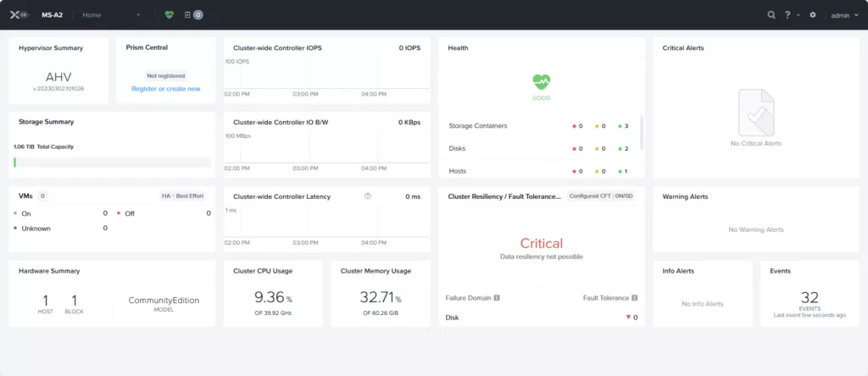Click the search magnifier icon

[x=771, y=14]
